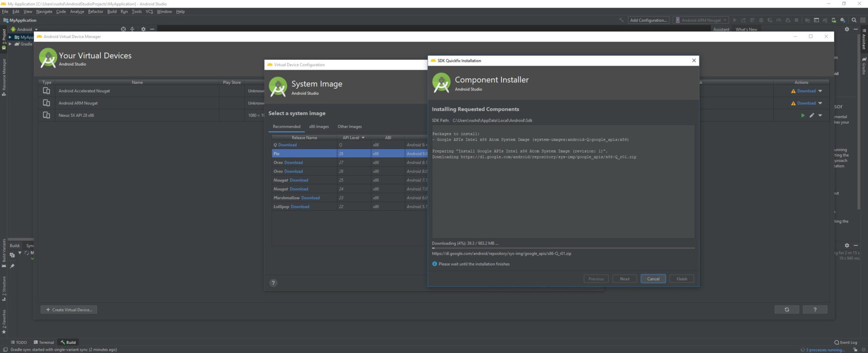This screenshot has height=353, width=868.
Task: Click Scroll from Source target icon in Project panel
Action: (x=123, y=29)
